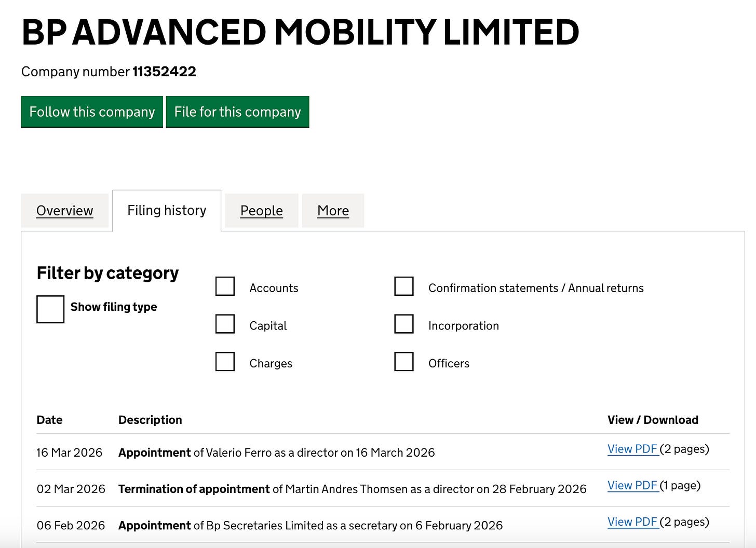This screenshot has width=756, height=548.
Task: Click the Officers filter label
Action: tap(449, 363)
